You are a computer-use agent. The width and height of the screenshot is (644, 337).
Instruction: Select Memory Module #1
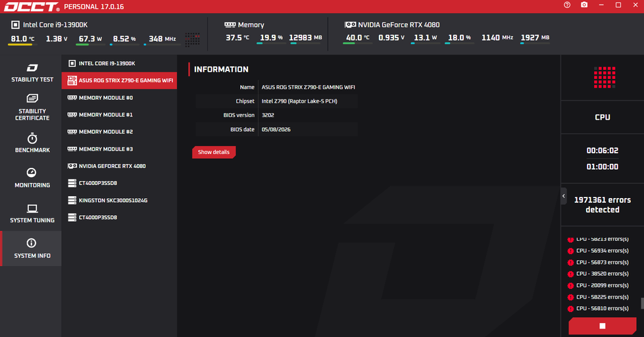[x=119, y=115]
